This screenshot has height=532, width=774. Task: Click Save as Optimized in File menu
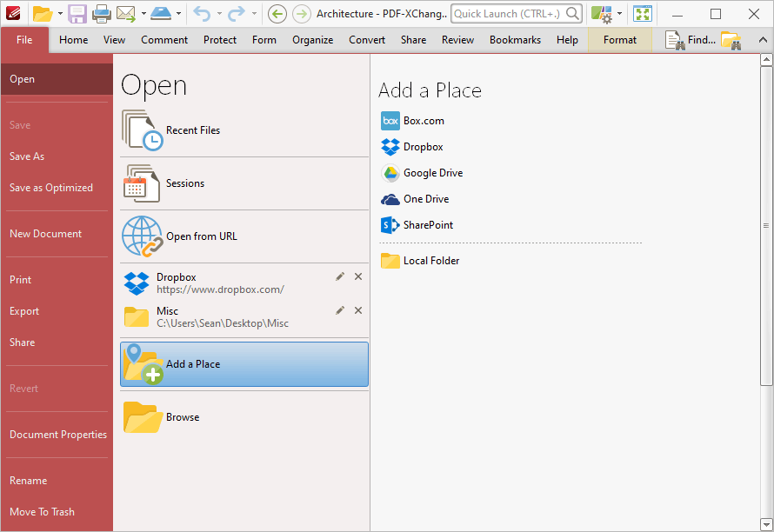click(x=51, y=188)
